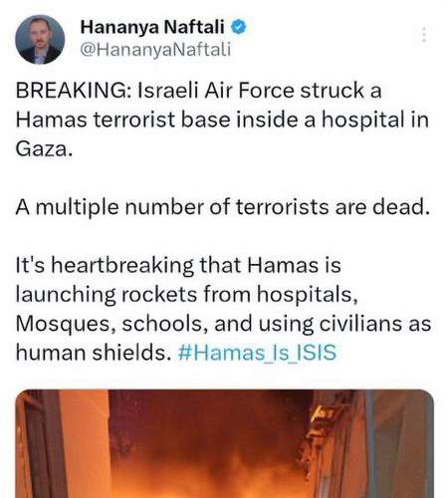
Task: Click the word BREAKING in the tweet
Action: coord(70,91)
